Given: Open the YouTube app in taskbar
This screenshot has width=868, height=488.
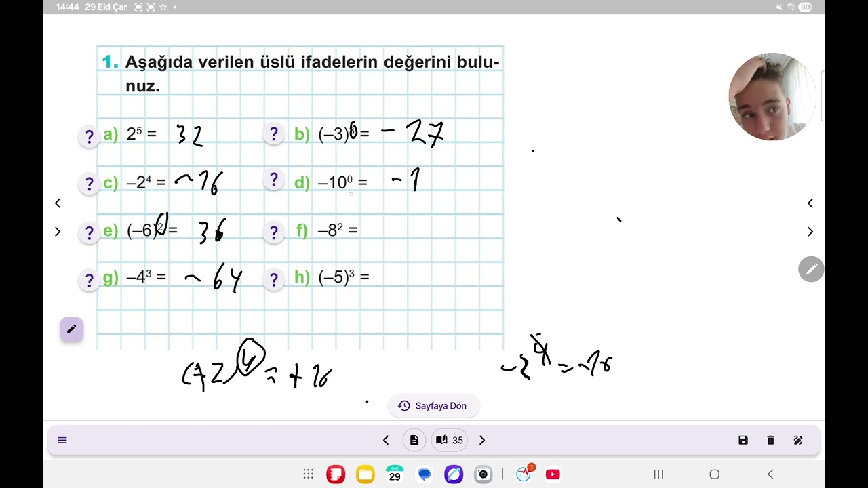Looking at the screenshot, I should 553,474.
